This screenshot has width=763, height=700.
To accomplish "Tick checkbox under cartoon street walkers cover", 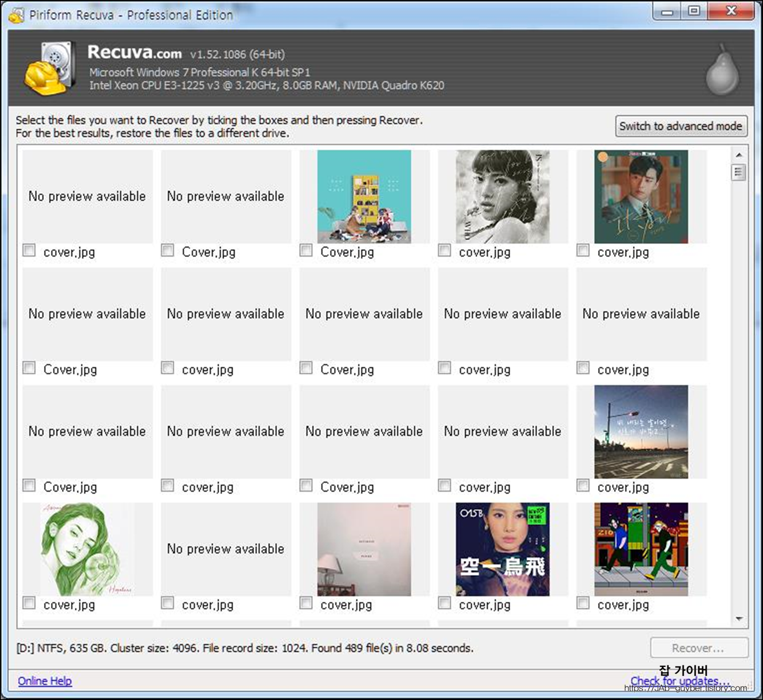I will pyautogui.click(x=583, y=603).
